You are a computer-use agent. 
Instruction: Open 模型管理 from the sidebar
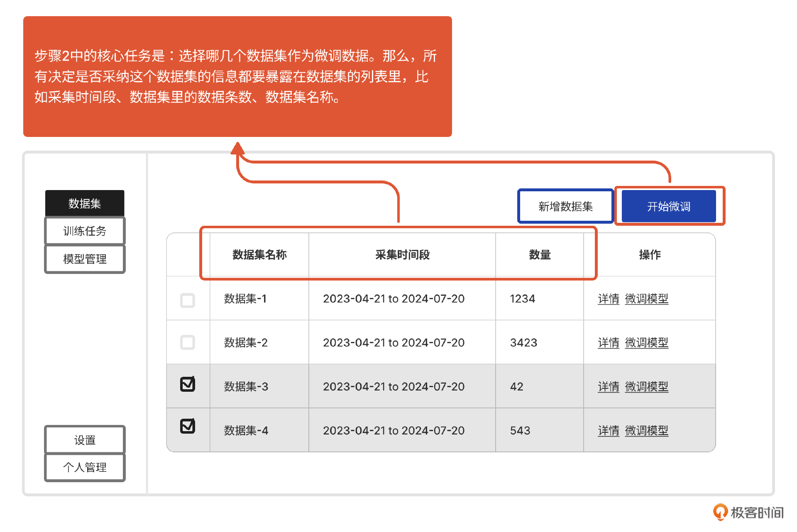[84, 259]
